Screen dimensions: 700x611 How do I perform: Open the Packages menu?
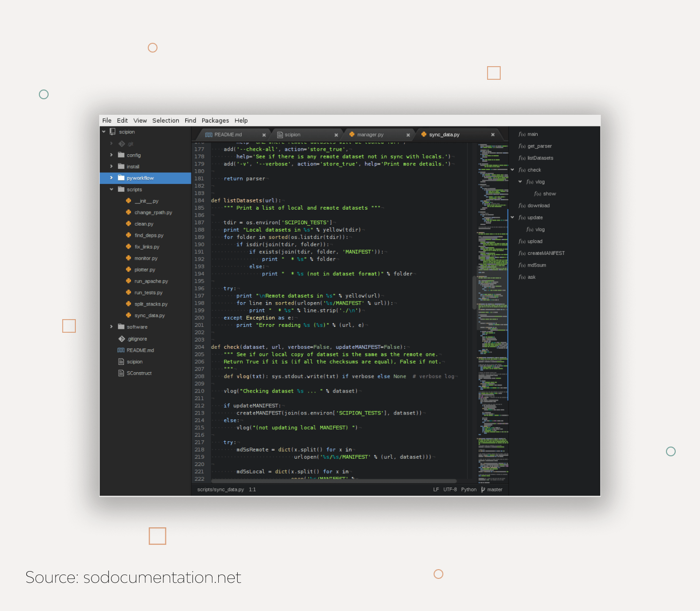[215, 121]
